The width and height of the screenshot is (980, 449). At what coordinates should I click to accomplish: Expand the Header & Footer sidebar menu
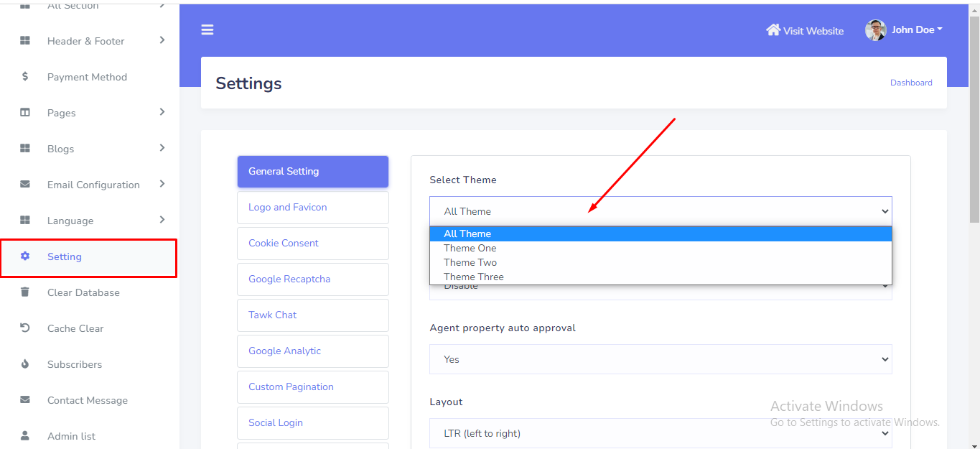tap(162, 40)
